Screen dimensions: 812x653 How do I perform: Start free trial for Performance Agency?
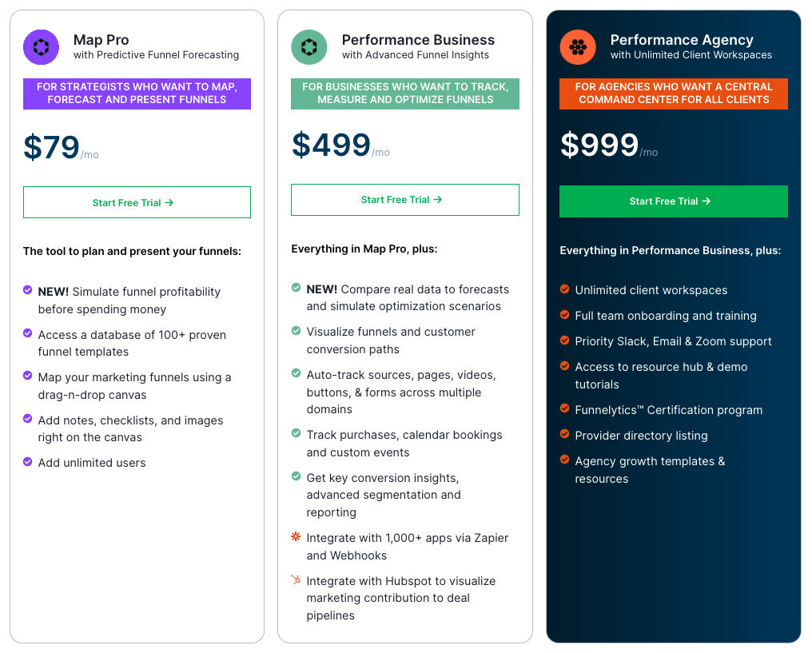673,201
